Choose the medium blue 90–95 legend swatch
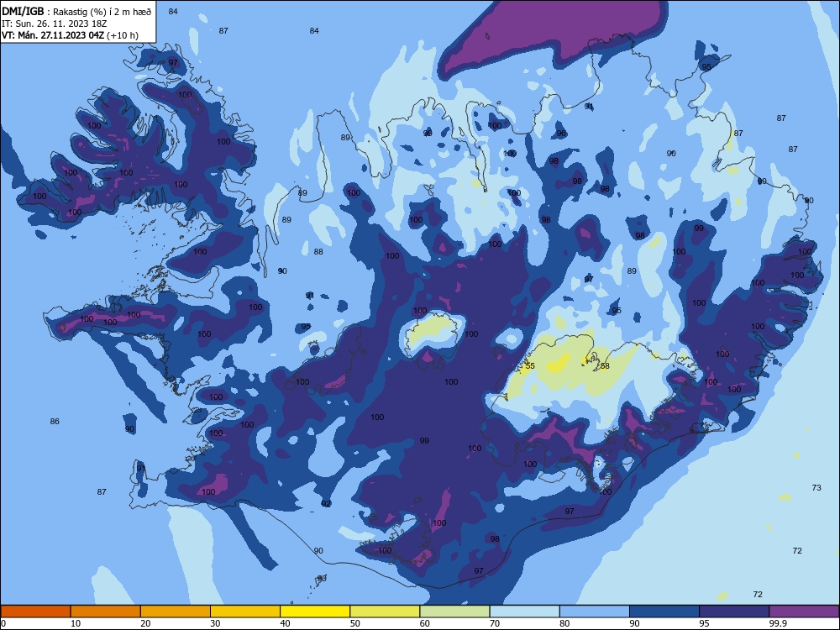Image resolution: width=840 pixels, height=630 pixels. point(664,612)
